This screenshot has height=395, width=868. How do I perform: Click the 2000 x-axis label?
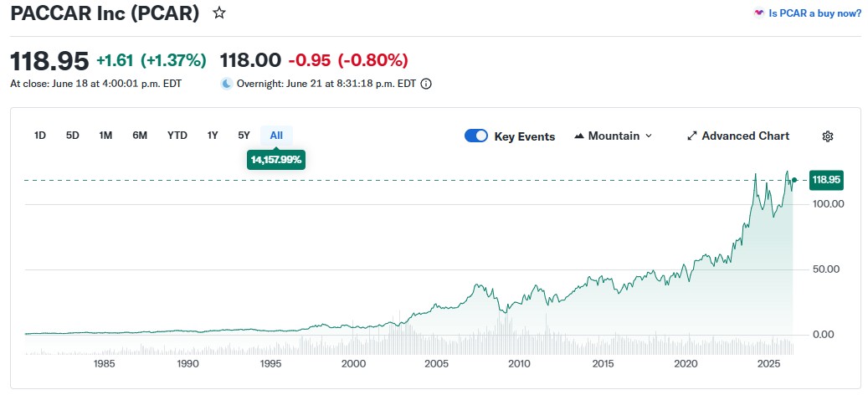[354, 364]
